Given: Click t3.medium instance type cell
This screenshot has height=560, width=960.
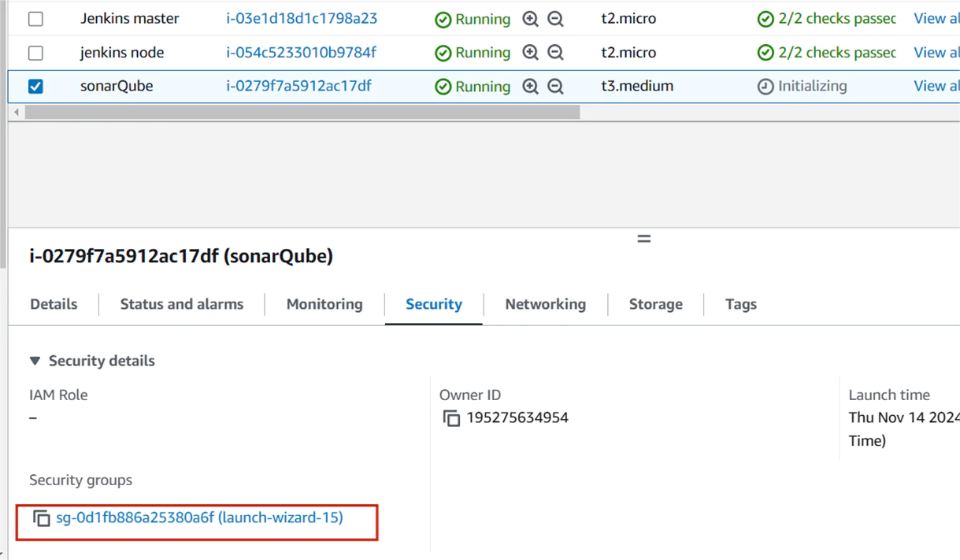Looking at the screenshot, I should [637, 86].
